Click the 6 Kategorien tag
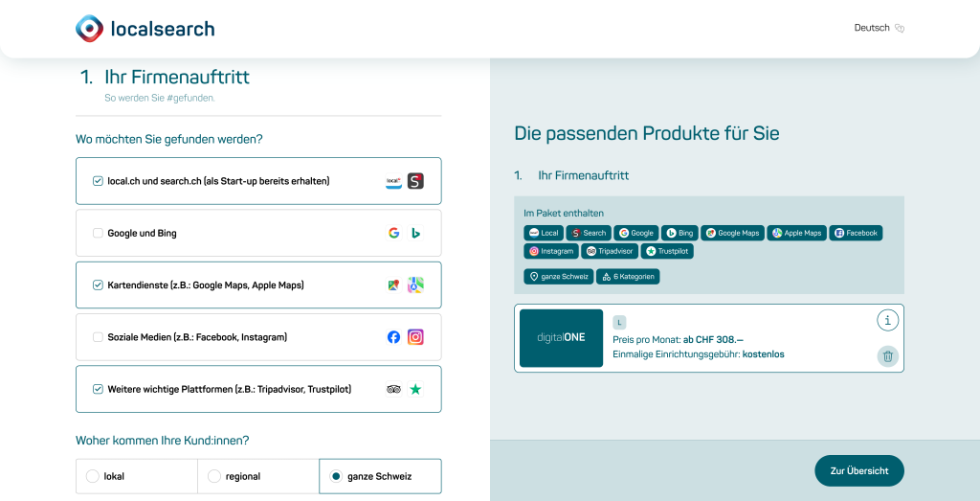Image resolution: width=980 pixels, height=501 pixels. pyautogui.click(x=628, y=277)
